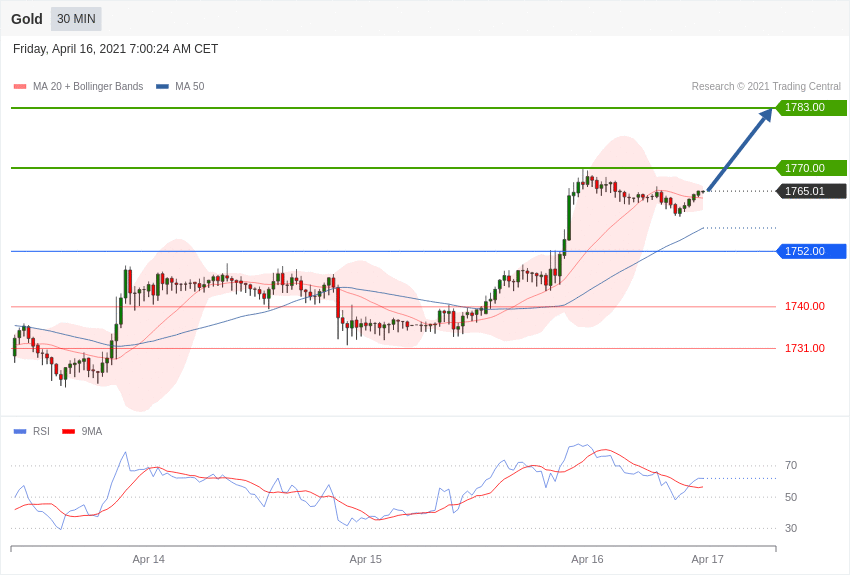This screenshot has width=850, height=576.
Task: Click the MA 20 + Bollinger Bands legend label
Action: [x=88, y=87]
